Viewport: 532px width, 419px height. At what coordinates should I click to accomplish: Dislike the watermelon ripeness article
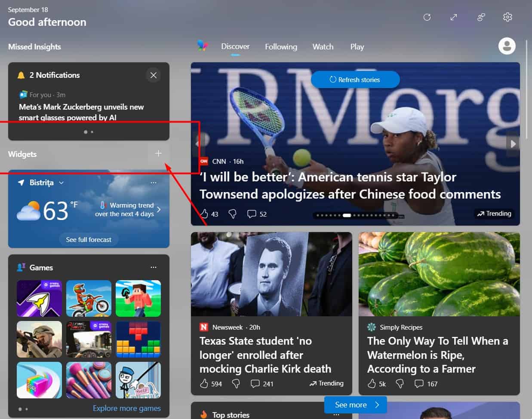(x=400, y=383)
